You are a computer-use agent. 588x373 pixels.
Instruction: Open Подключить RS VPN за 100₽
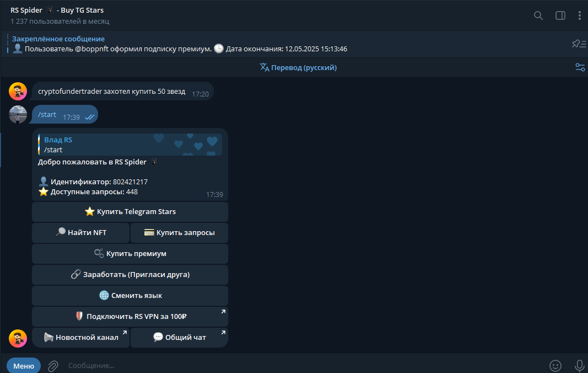(x=130, y=316)
